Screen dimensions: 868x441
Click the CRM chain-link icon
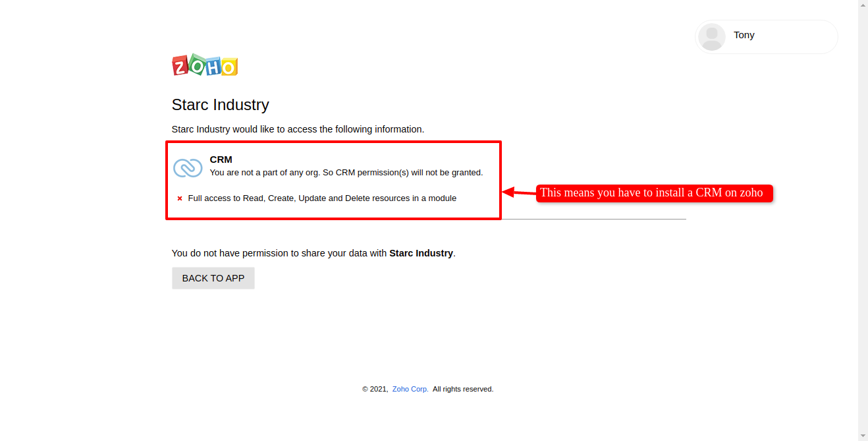pyautogui.click(x=188, y=168)
